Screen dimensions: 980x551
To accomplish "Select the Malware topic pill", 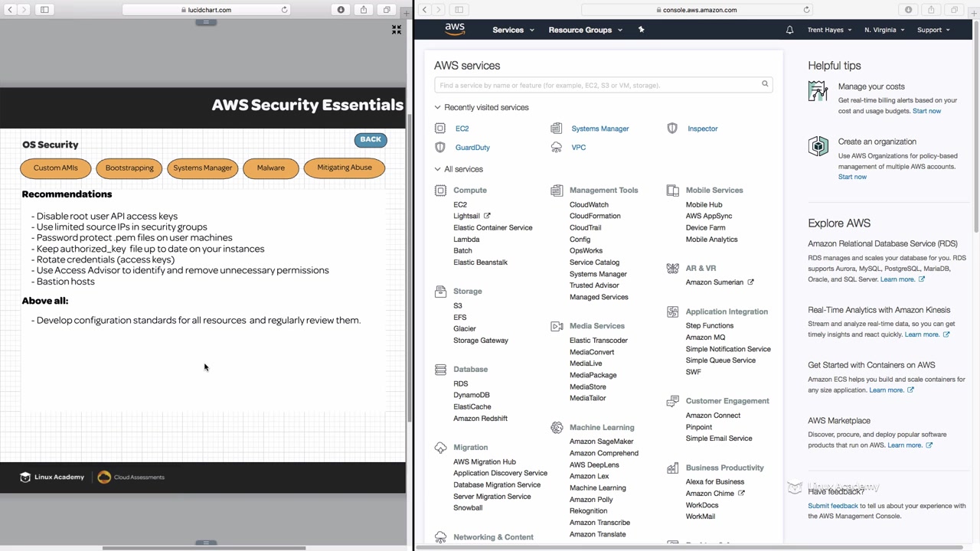I will [x=271, y=168].
